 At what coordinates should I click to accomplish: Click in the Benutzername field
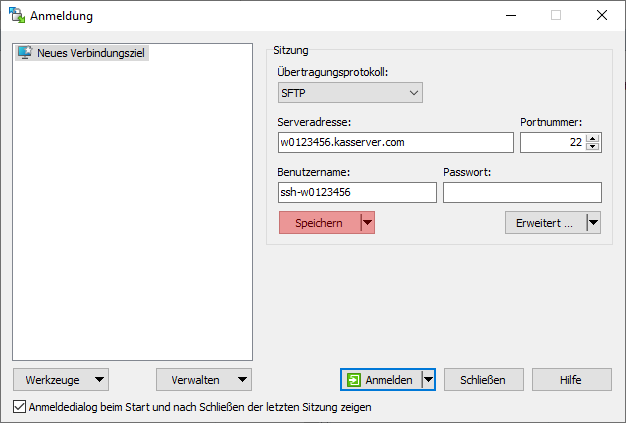pos(357,192)
